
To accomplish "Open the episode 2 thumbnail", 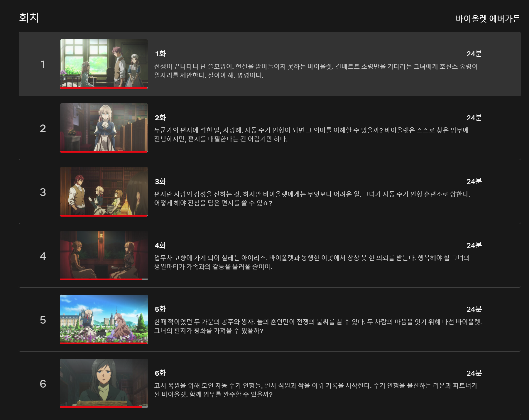I will point(104,128).
